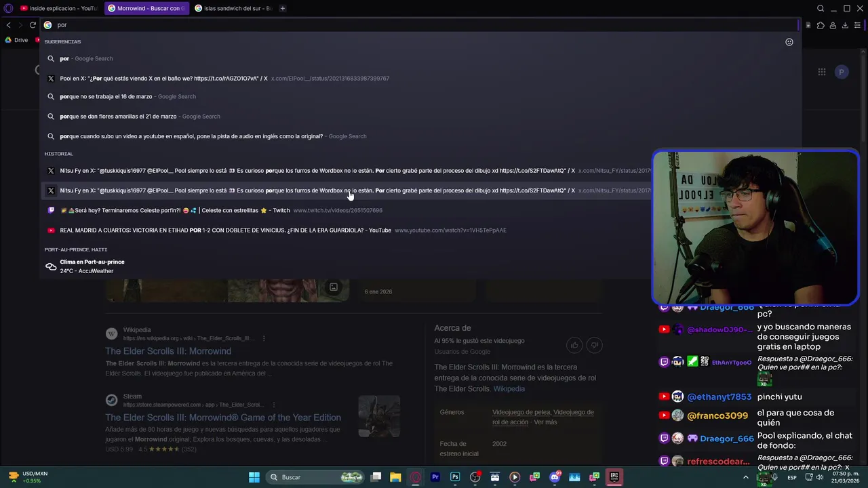Open the downloads icon in the toolbar
The width and height of the screenshot is (868, 488).
tap(845, 25)
